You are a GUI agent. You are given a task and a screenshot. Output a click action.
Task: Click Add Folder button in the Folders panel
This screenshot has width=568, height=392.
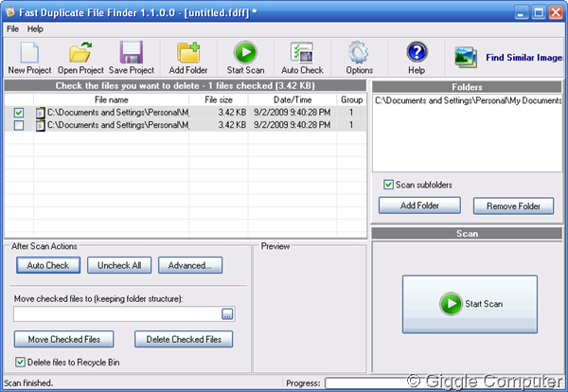419,205
